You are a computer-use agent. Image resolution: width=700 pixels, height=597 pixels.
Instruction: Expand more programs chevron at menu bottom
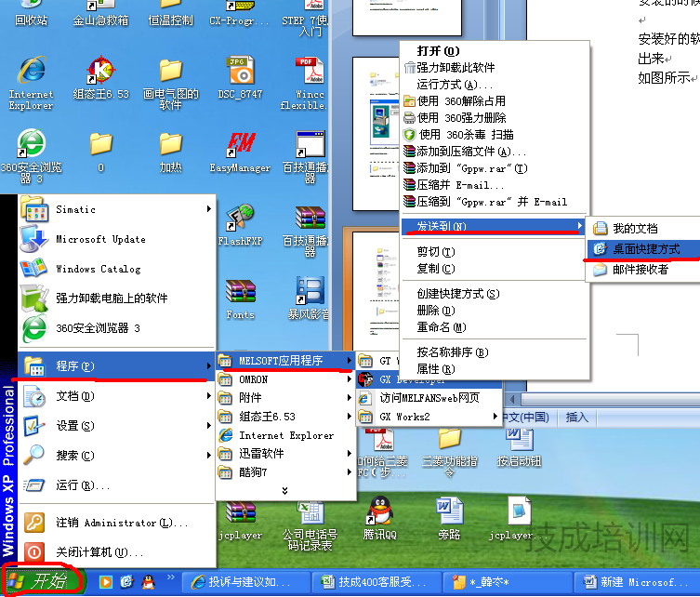point(284,490)
